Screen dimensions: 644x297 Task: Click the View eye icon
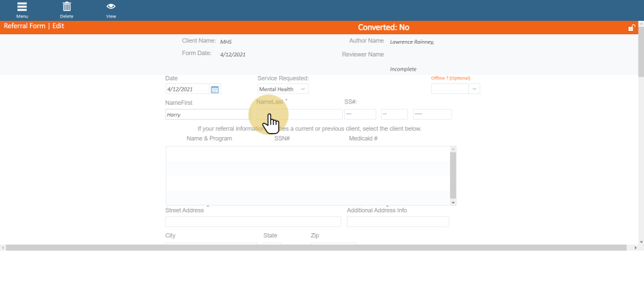pos(111,7)
